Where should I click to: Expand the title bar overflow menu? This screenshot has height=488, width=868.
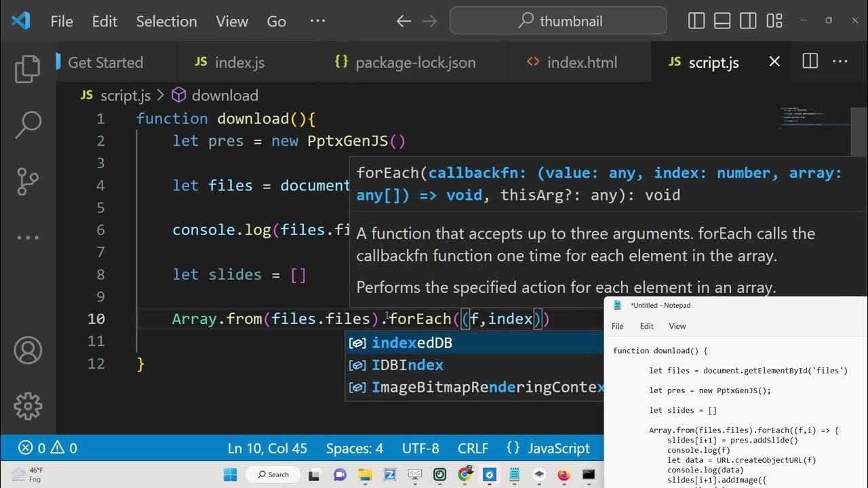317,21
